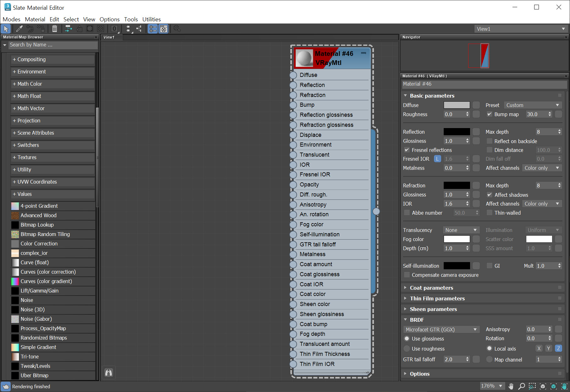Open the Modes menu

11,19
